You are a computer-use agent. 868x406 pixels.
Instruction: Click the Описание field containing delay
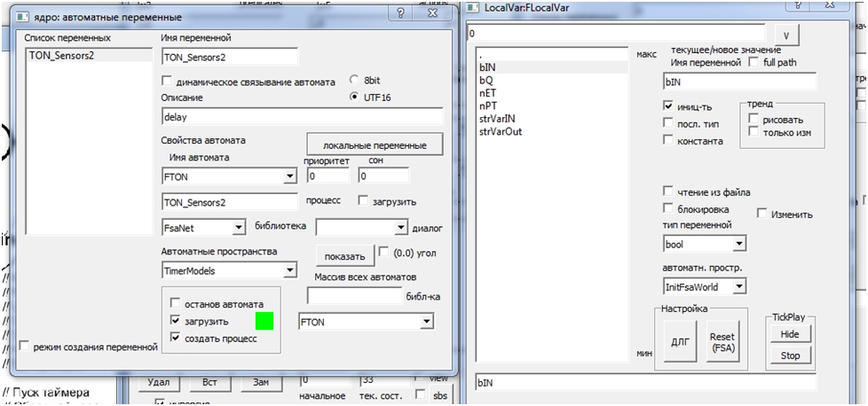[303, 117]
